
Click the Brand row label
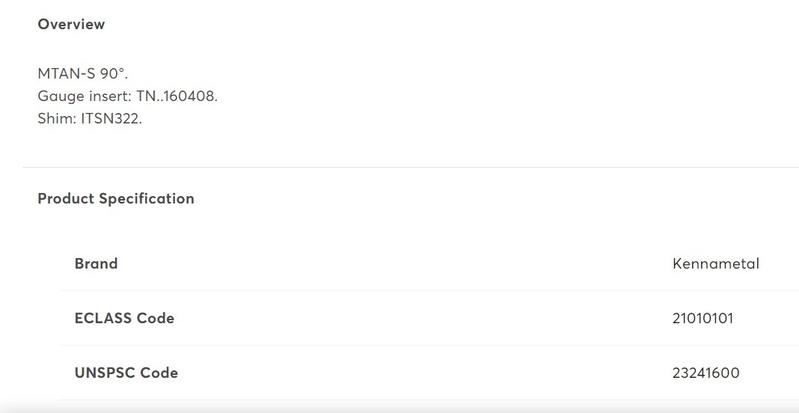pos(96,264)
